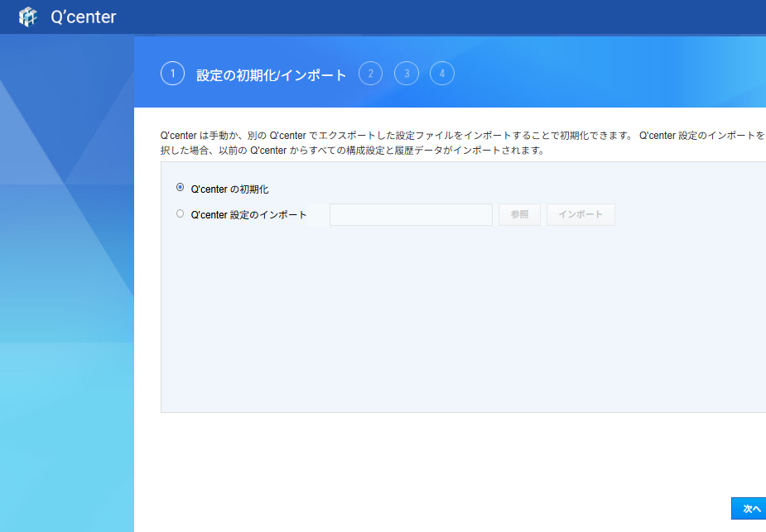Click the import file path input field
The image size is (766, 532).
pos(411,215)
